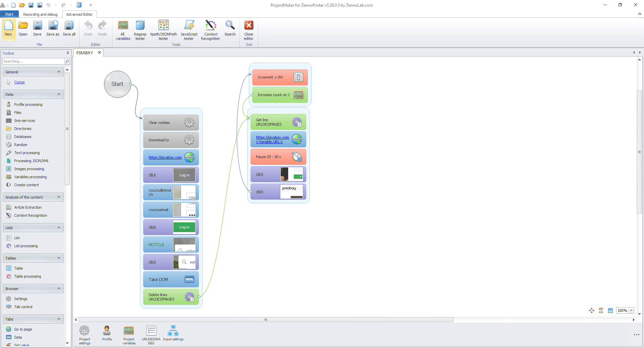Open Input settings in bottom panel
644x348 pixels.
coord(173,333)
